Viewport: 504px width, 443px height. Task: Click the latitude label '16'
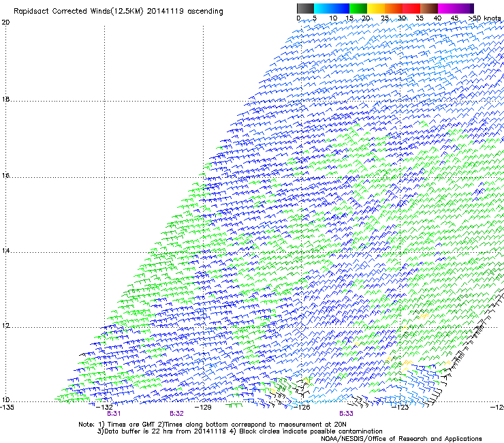[x=5, y=175]
